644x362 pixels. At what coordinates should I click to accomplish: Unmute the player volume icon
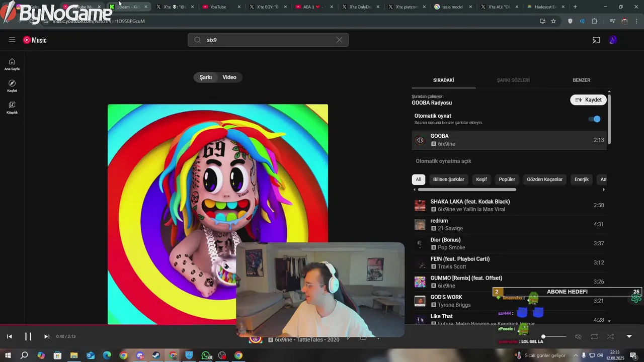tap(578, 336)
